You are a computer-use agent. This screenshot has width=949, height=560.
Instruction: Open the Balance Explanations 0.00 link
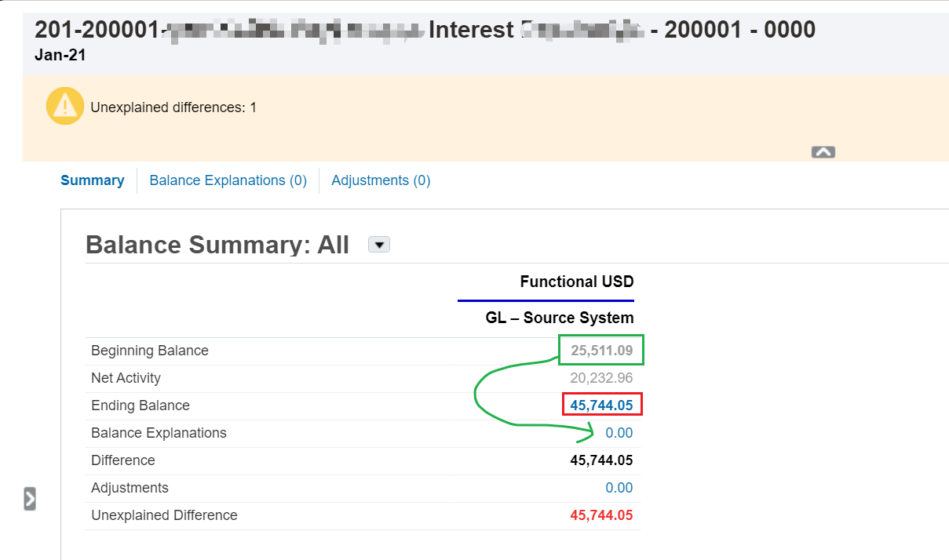coord(619,432)
